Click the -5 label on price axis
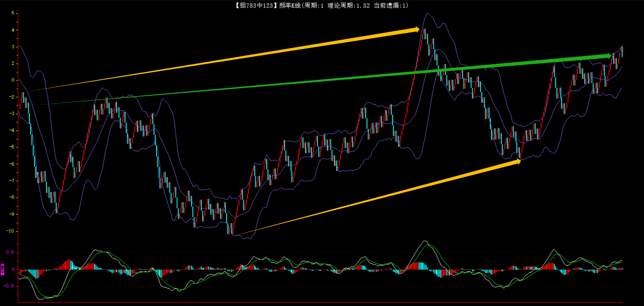This screenshot has height=306, width=644. pyautogui.click(x=12, y=147)
